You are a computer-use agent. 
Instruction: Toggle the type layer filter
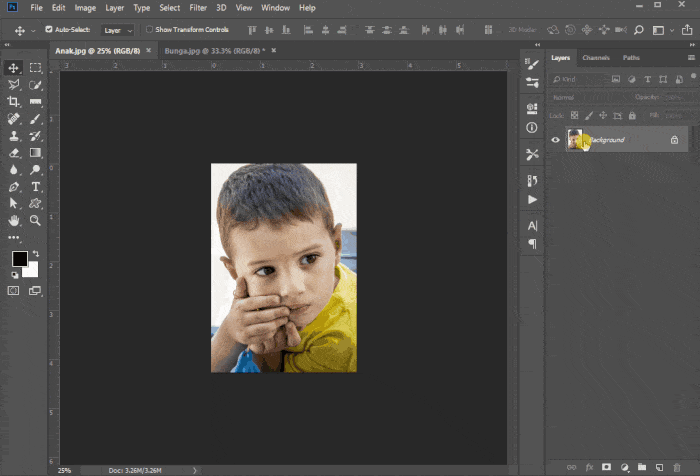pyautogui.click(x=647, y=79)
